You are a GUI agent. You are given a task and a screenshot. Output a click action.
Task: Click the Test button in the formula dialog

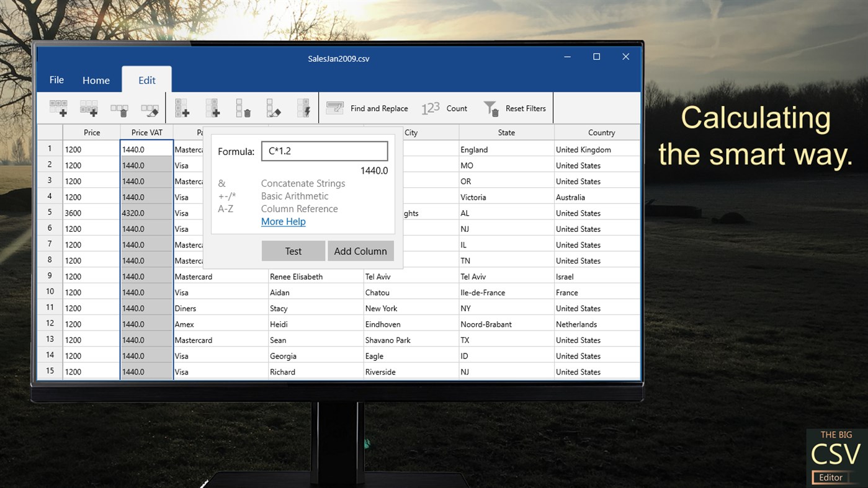[x=293, y=251]
